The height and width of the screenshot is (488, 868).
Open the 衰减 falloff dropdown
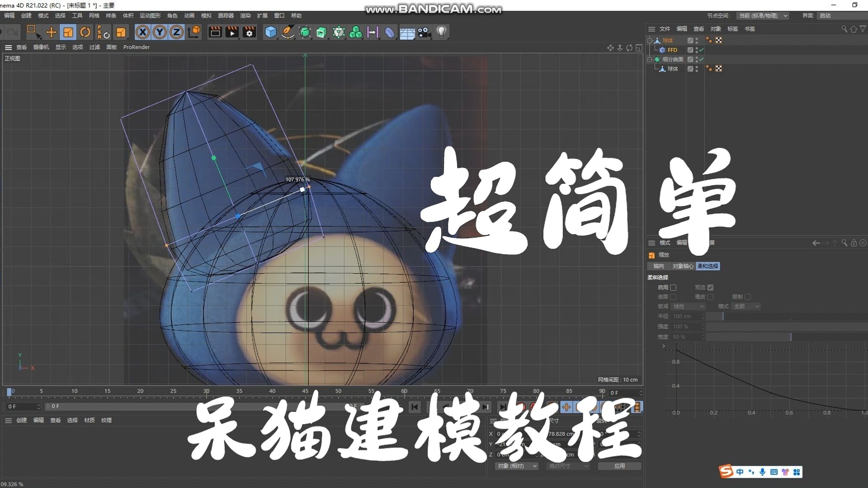pos(689,306)
